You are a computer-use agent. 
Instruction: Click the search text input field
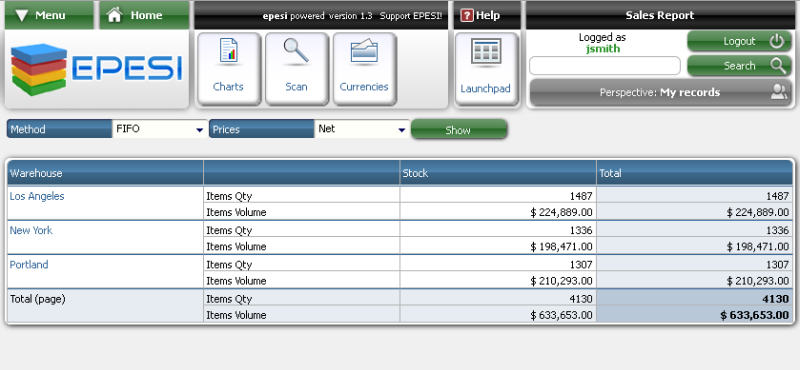(605, 66)
